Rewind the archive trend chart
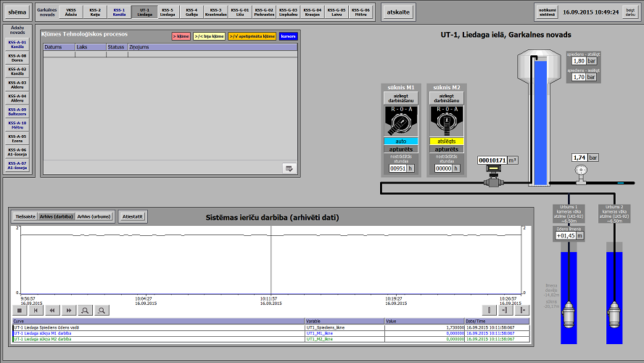Viewport: 644px width, 363px height. (x=52, y=310)
